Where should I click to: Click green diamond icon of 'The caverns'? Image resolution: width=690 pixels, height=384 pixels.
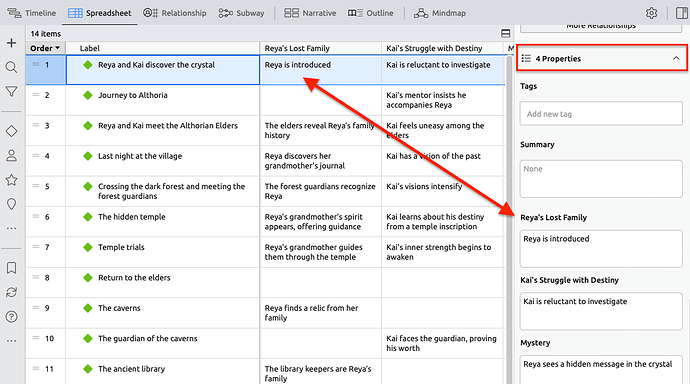pos(88,308)
